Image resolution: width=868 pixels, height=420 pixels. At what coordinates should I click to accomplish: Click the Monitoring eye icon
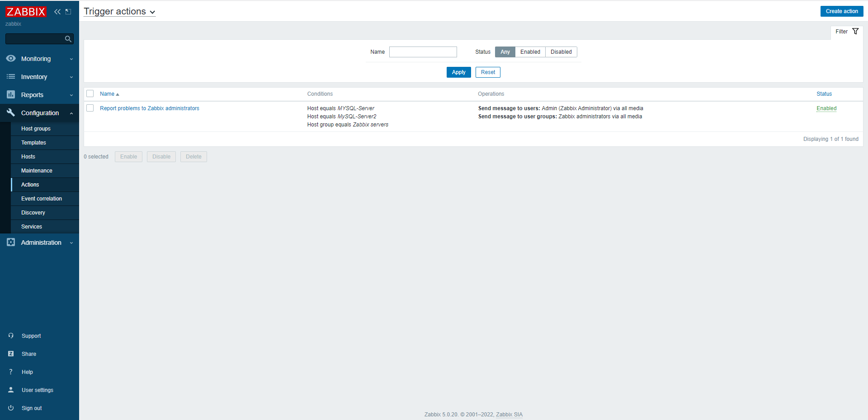tap(11, 59)
